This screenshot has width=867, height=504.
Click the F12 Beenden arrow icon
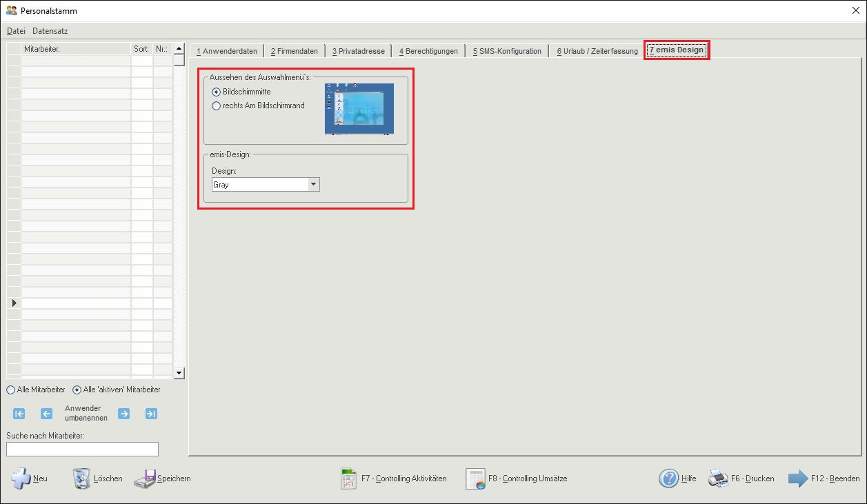(x=798, y=478)
